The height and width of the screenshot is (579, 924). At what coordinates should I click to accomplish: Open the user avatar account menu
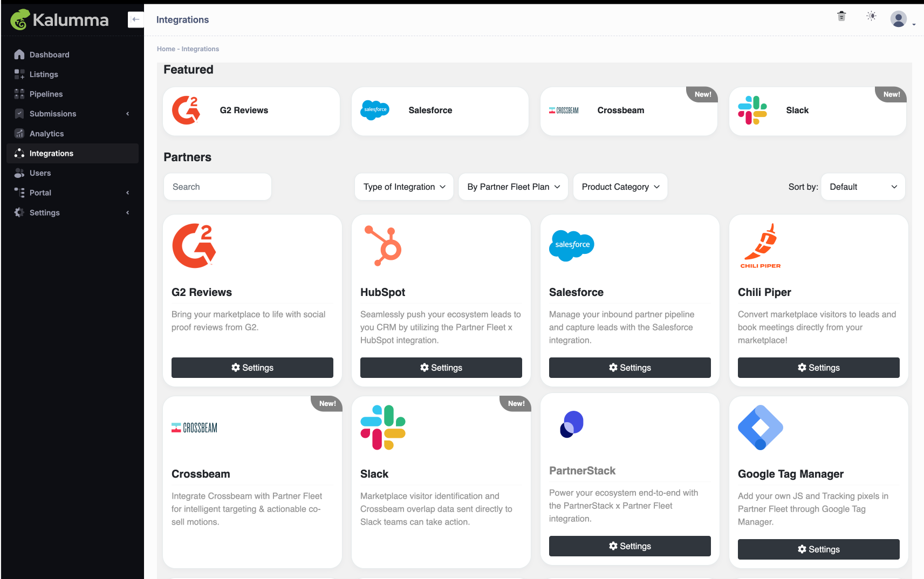[899, 19]
